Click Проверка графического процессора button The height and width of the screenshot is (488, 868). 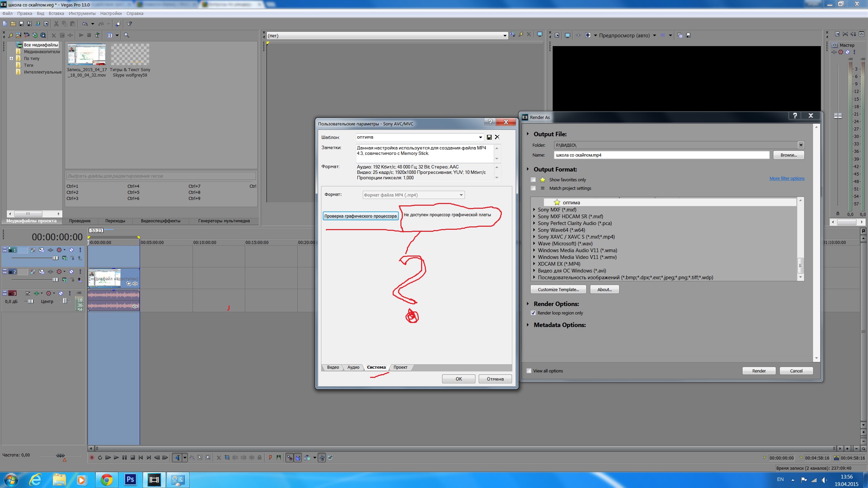click(360, 216)
